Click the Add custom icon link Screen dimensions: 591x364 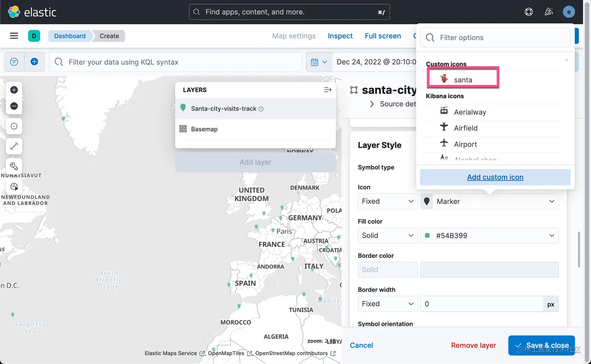click(x=495, y=177)
